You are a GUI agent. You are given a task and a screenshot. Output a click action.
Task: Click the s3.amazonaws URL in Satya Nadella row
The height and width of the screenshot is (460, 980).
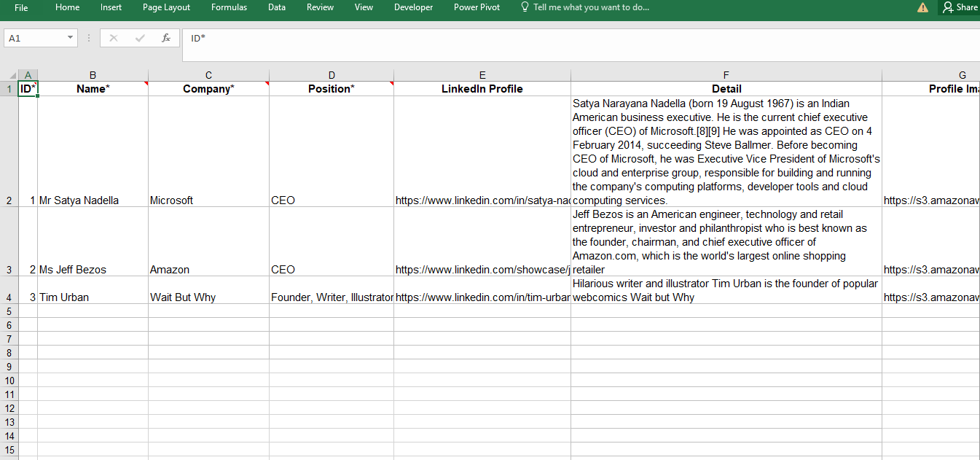coord(931,152)
